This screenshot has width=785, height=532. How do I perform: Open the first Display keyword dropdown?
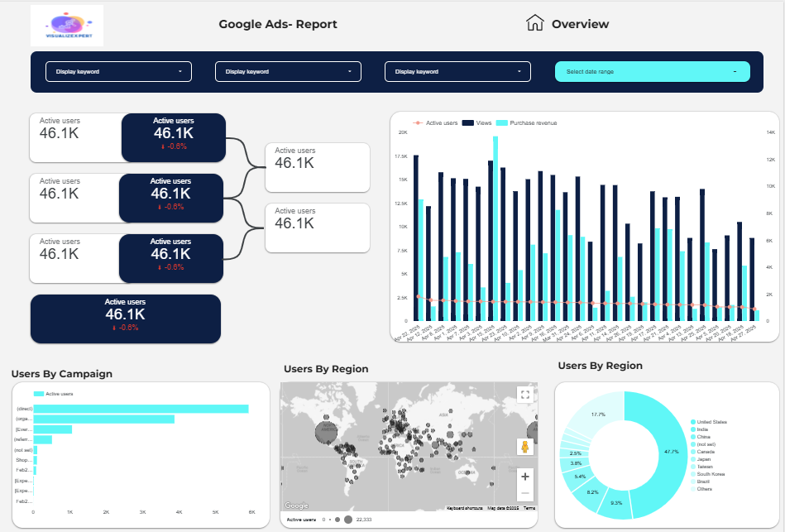117,71
